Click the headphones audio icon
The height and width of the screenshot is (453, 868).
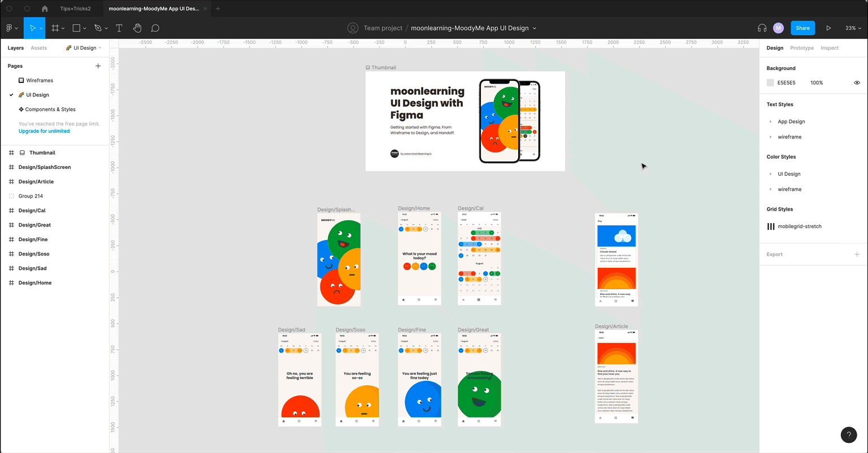pos(762,28)
